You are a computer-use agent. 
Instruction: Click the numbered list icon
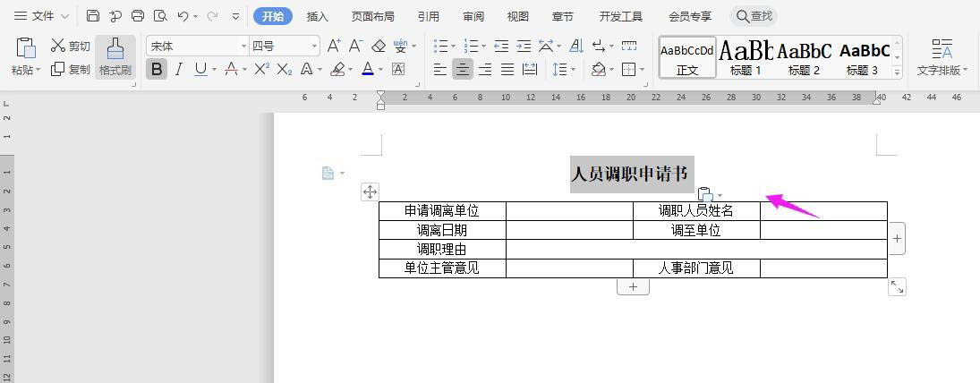pyautogui.click(x=472, y=46)
